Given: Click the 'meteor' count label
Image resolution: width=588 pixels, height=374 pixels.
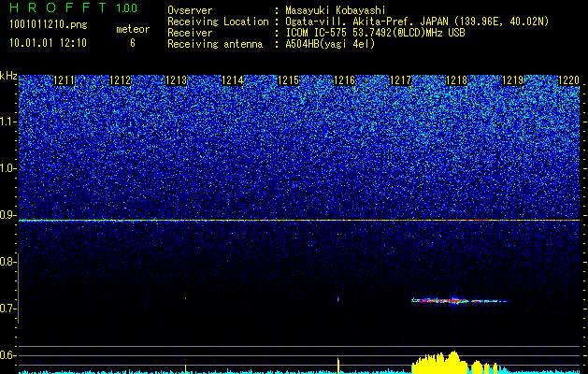Looking at the screenshot, I should pyautogui.click(x=133, y=29).
